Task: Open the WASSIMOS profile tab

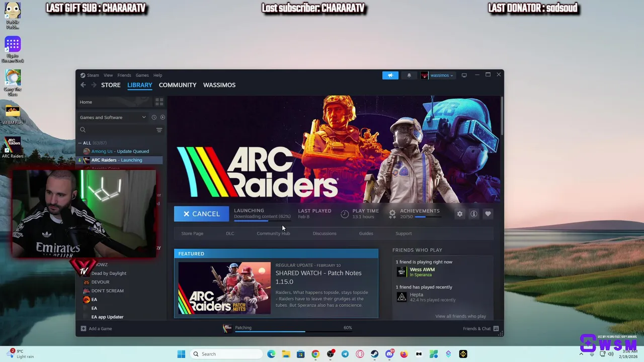Action: [219, 85]
